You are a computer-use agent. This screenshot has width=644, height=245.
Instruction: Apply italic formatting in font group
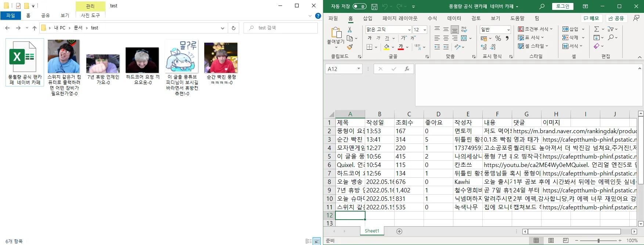(x=378, y=38)
